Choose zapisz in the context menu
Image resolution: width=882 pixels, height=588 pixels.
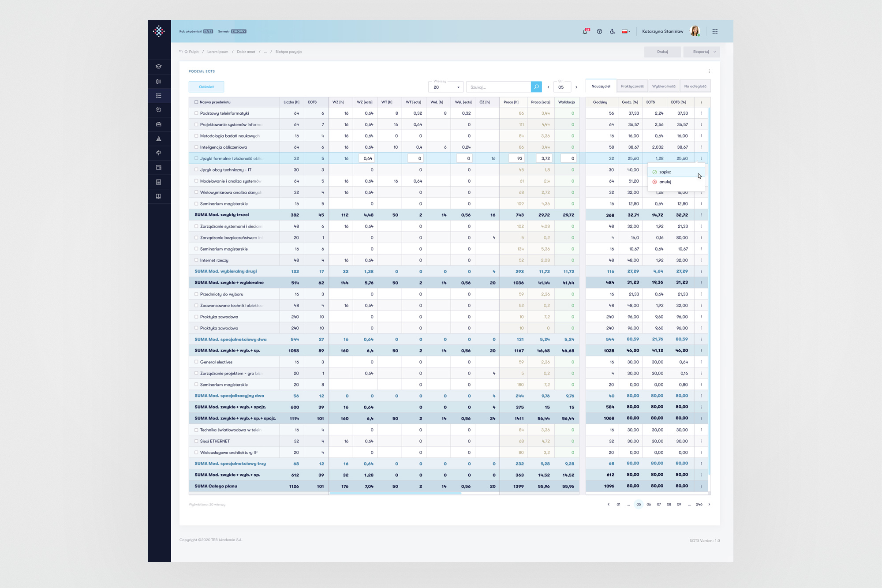click(665, 172)
